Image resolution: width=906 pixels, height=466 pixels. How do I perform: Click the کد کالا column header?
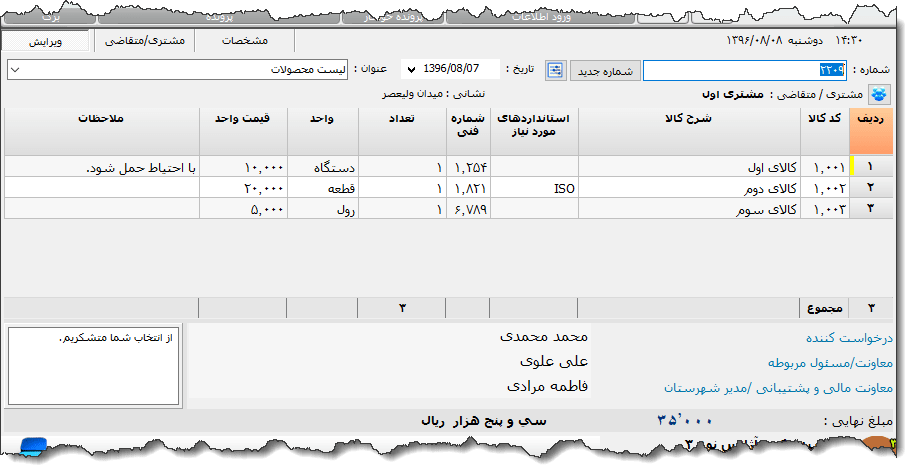coord(825,131)
